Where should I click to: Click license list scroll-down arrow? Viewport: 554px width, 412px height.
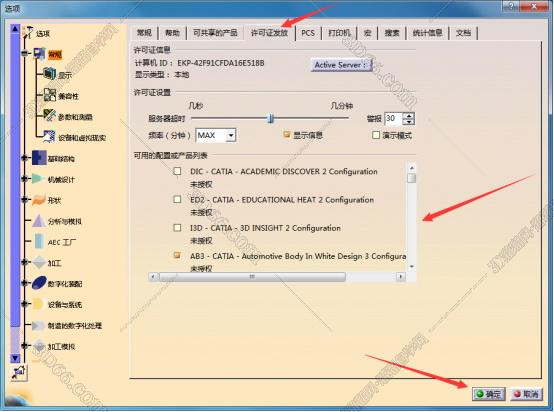(x=411, y=266)
